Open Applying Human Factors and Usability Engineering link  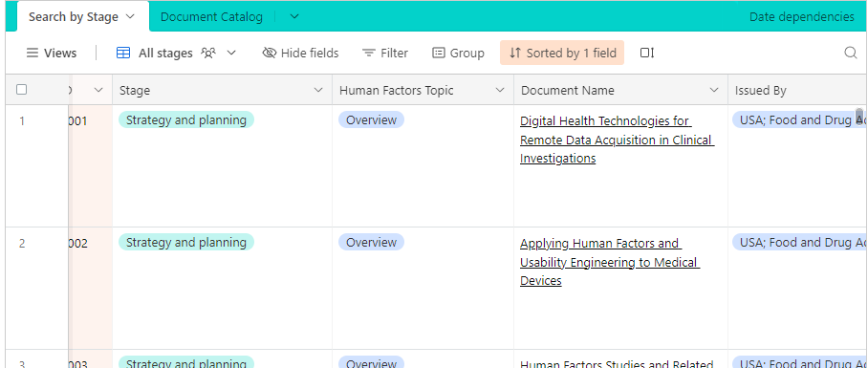click(x=610, y=262)
